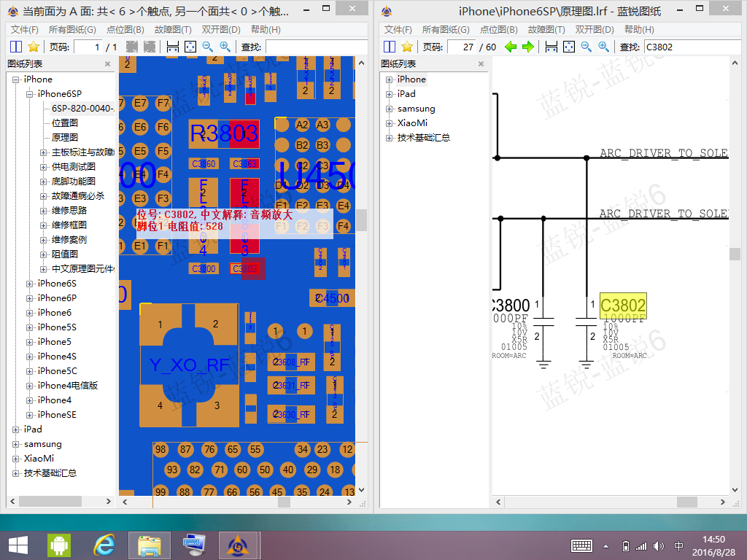Screen dimensions: 747x560
Task: Click the volume speaker tray icon
Action: click(x=659, y=546)
